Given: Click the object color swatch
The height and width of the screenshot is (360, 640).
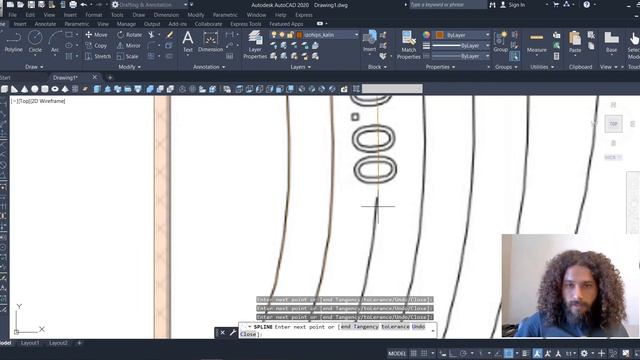Looking at the screenshot, I should click(440, 35).
